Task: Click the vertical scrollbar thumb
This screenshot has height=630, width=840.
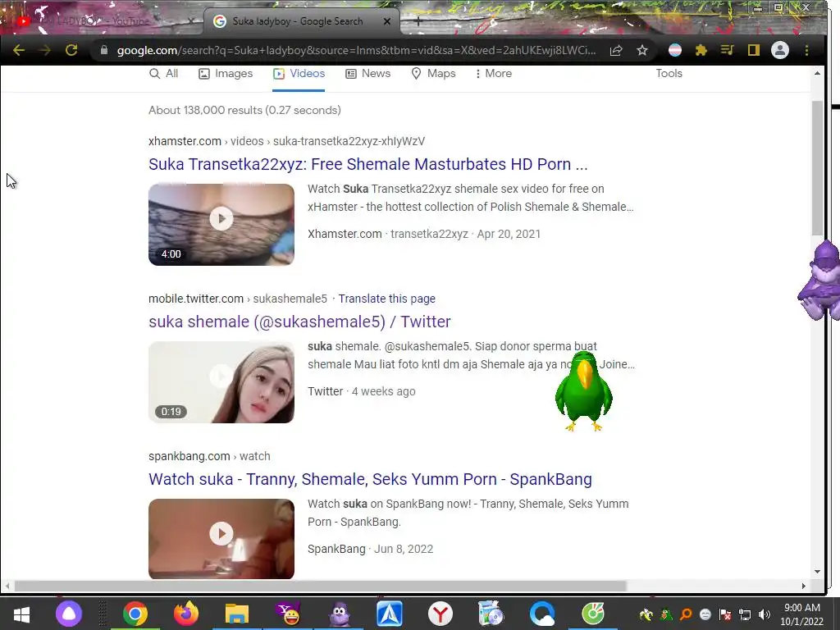Action: tap(817, 167)
